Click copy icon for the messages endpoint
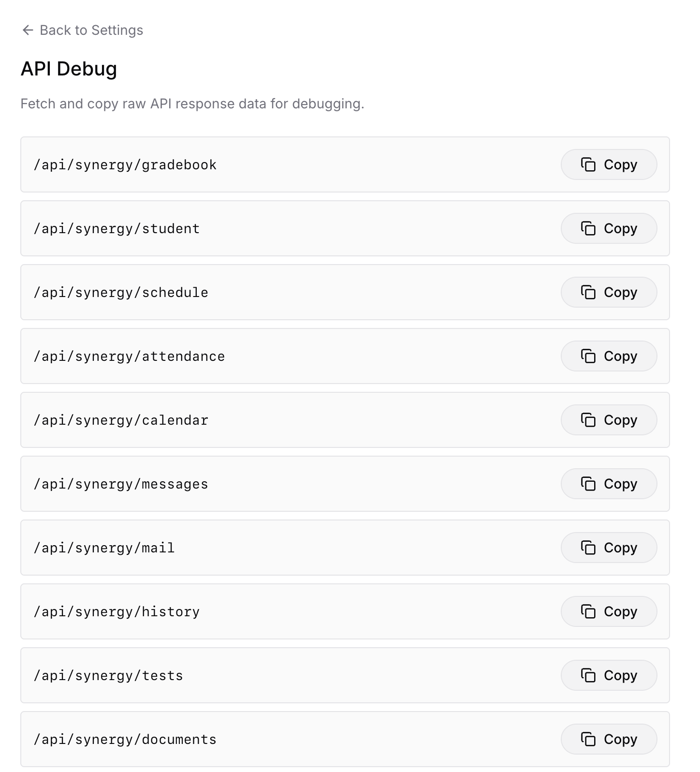Viewport: 700px width, 772px height. click(588, 484)
